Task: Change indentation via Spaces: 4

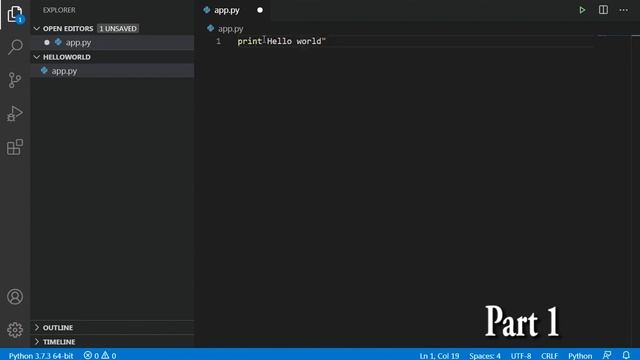Action: click(x=484, y=356)
